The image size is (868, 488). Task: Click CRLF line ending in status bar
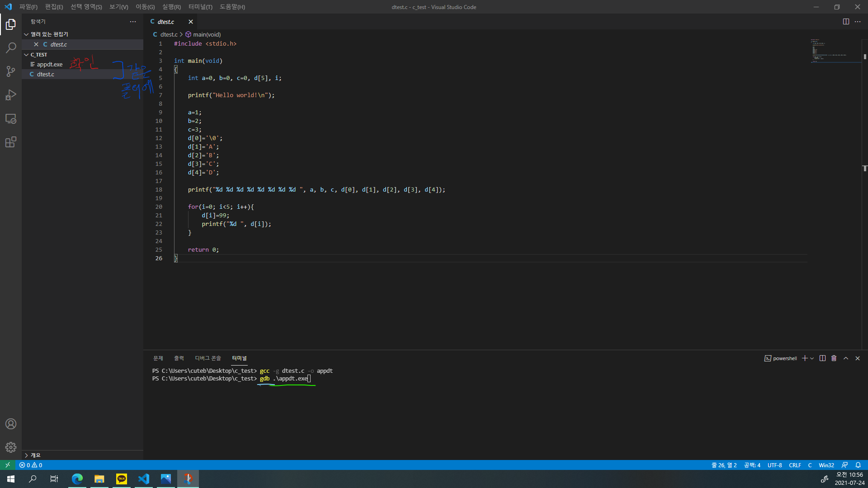pyautogui.click(x=795, y=465)
